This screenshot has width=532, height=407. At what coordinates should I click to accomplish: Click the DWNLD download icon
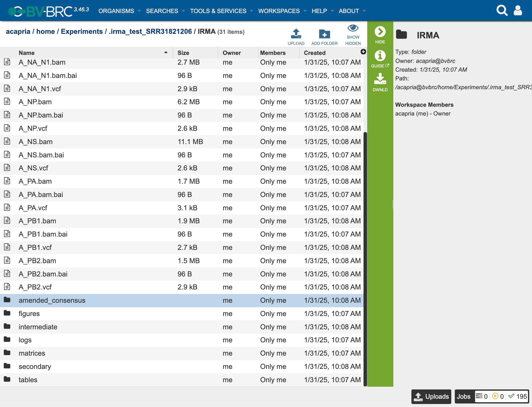click(380, 79)
